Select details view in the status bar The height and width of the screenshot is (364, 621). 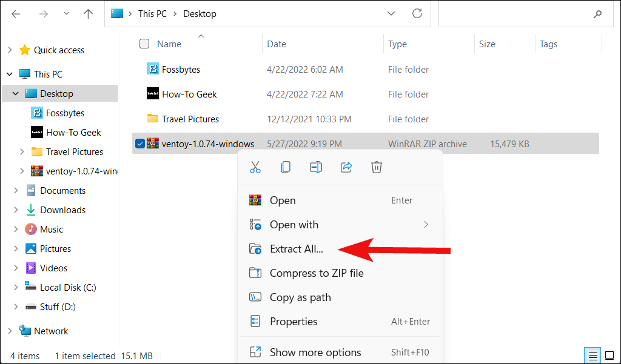pyautogui.click(x=592, y=356)
